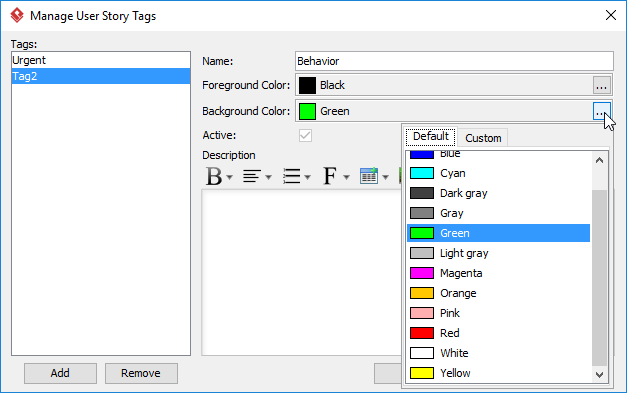The height and width of the screenshot is (393, 627).
Task: Open the Background Color ellipsis picker
Action: click(601, 111)
